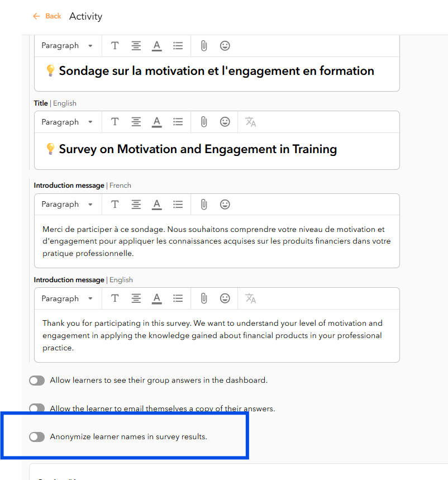Screen dimensions: 448x480
Task: Click text color icon in French title toolbar
Action: [156, 46]
